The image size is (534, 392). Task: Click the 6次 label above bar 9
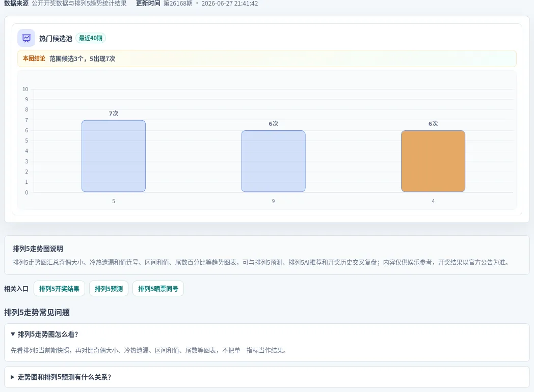[273, 124]
